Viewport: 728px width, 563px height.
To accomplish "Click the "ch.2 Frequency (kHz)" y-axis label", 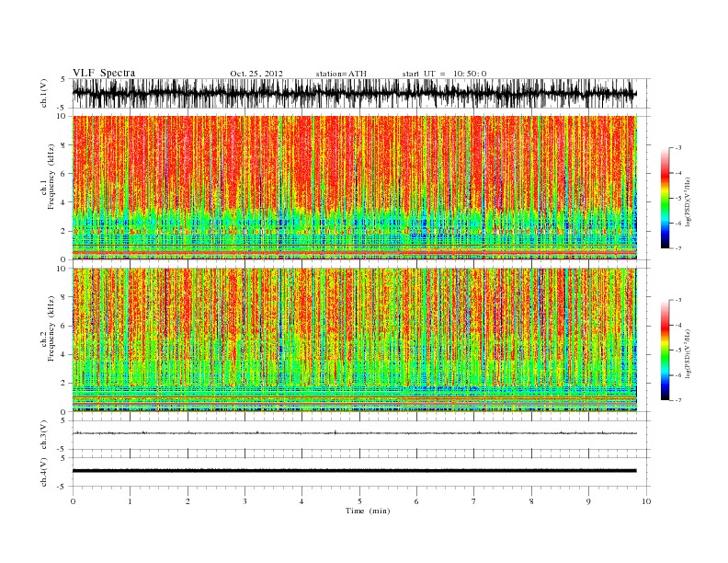I will click(x=48, y=329).
